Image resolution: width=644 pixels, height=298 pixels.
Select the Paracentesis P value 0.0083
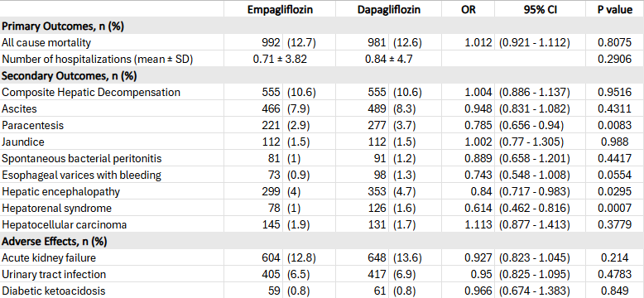click(615, 125)
